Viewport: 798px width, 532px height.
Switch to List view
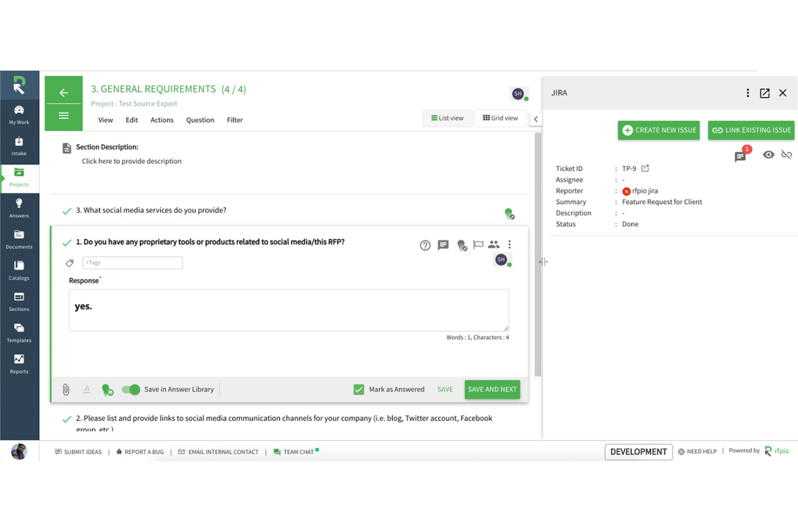coord(448,118)
